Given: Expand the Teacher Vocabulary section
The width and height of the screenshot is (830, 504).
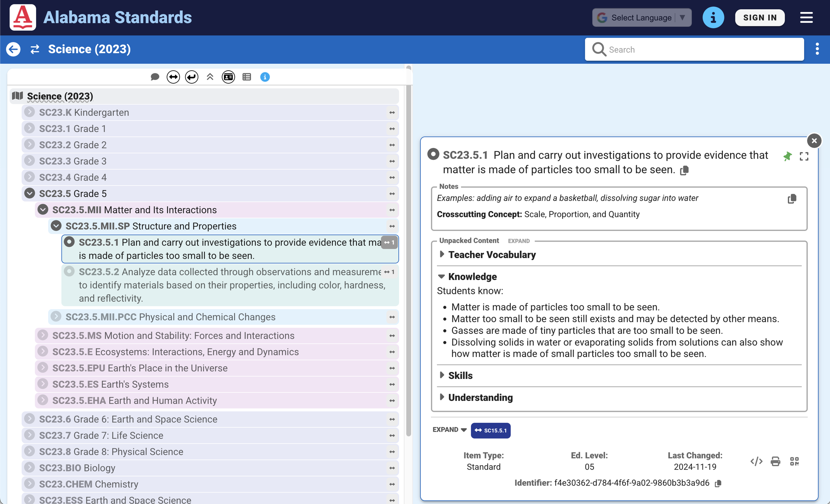Looking at the screenshot, I should (491, 255).
